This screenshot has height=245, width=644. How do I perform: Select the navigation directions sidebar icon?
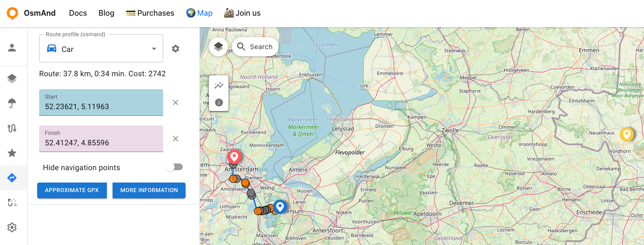(12, 178)
